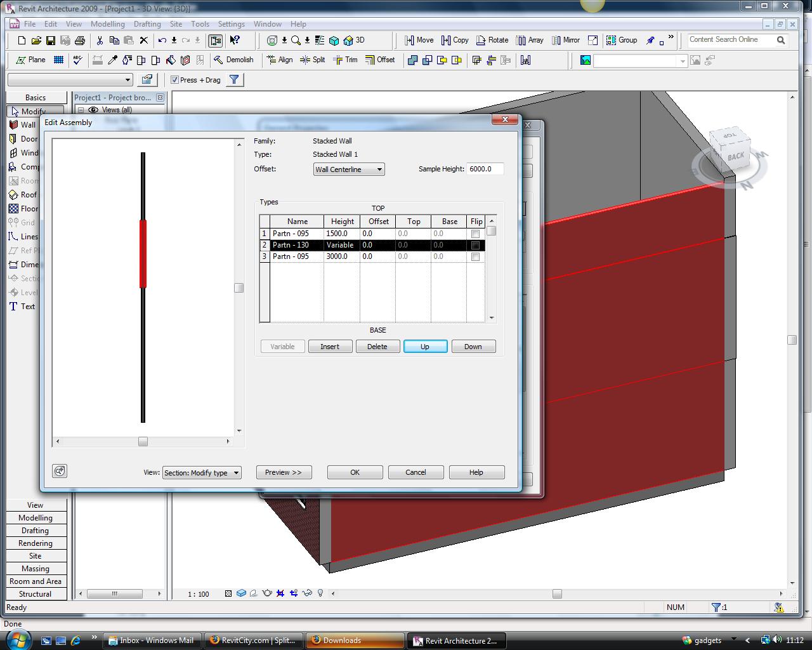Image resolution: width=812 pixels, height=650 pixels.
Task: Click the Save icon in toolbar
Action: 51,41
